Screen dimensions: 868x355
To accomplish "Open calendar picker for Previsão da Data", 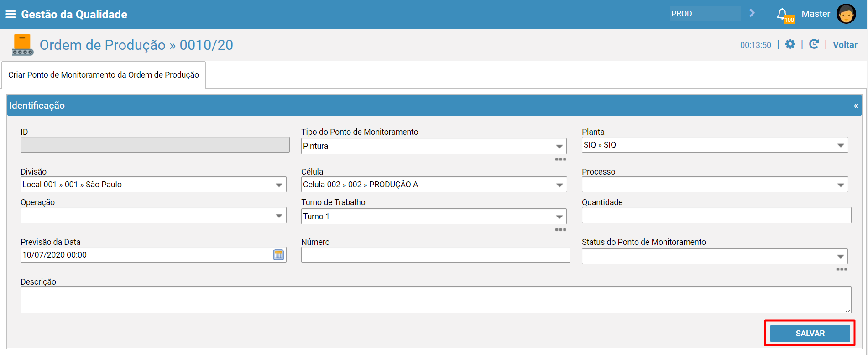I will [278, 255].
